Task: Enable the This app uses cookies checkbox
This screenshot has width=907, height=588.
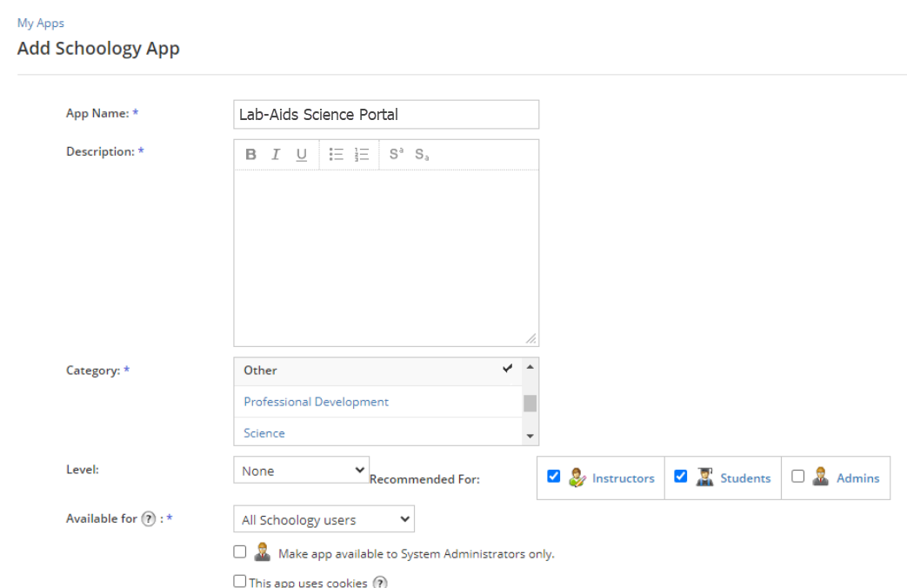Action: [x=240, y=582]
